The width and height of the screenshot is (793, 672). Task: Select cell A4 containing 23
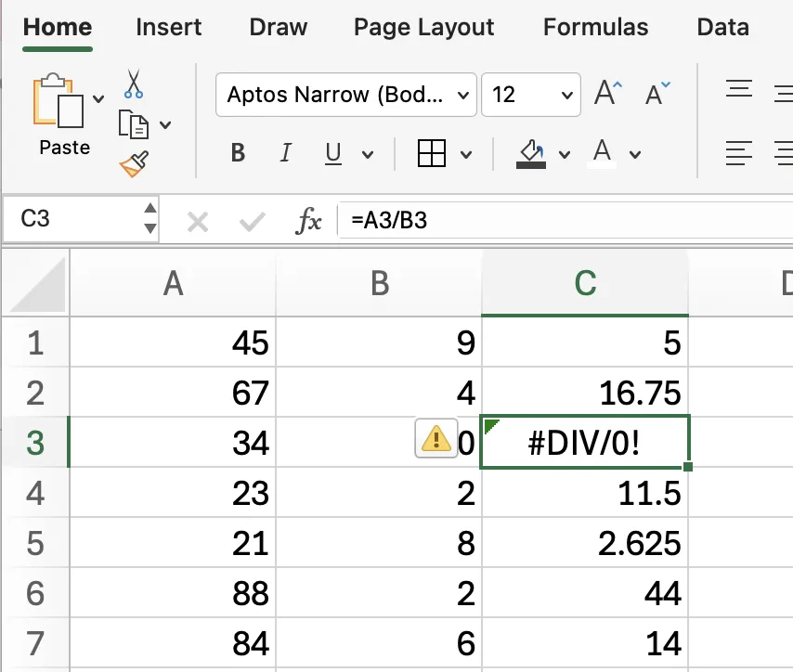pos(173,493)
